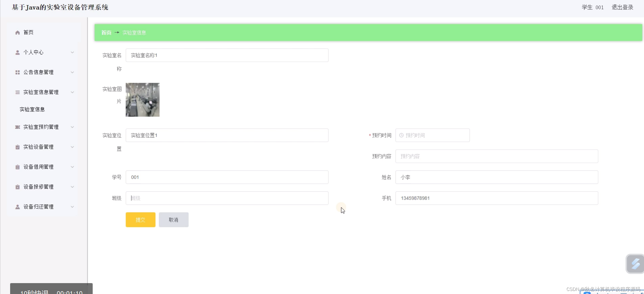Viewport: 644px width, 294px height.
Task: Expand the 设备归还管理 chevron
Action: (x=72, y=207)
